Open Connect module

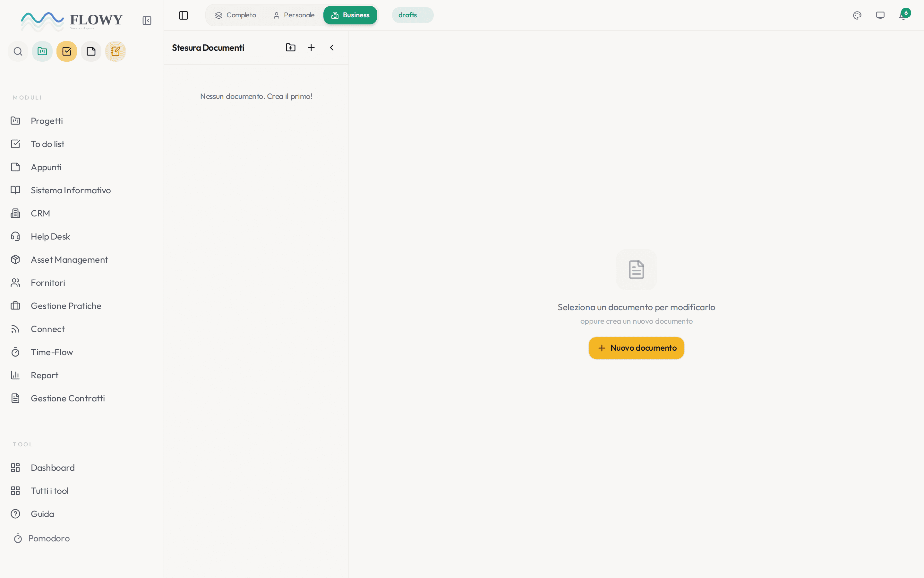82,329
